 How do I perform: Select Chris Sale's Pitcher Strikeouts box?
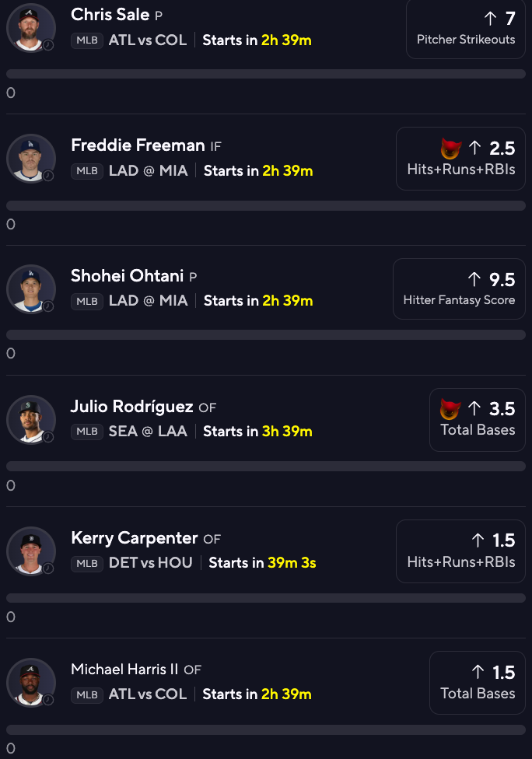click(x=465, y=28)
